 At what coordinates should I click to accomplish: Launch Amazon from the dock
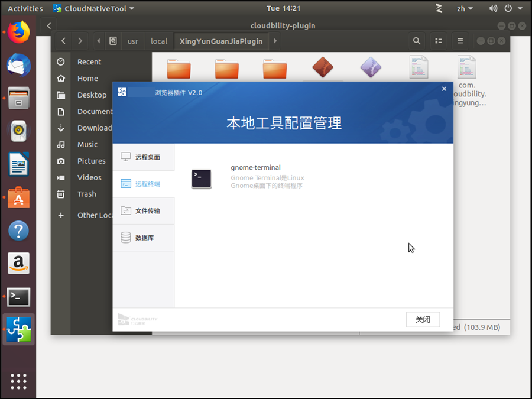click(18, 264)
